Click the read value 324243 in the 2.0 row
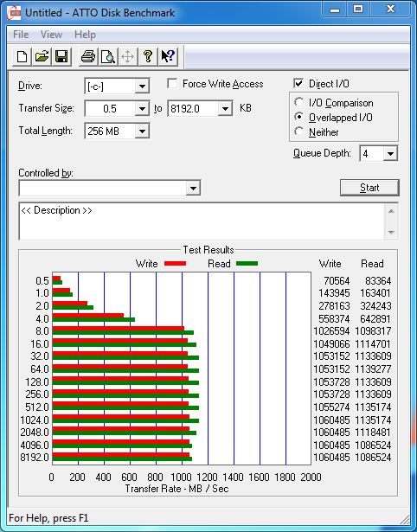 tap(375, 306)
